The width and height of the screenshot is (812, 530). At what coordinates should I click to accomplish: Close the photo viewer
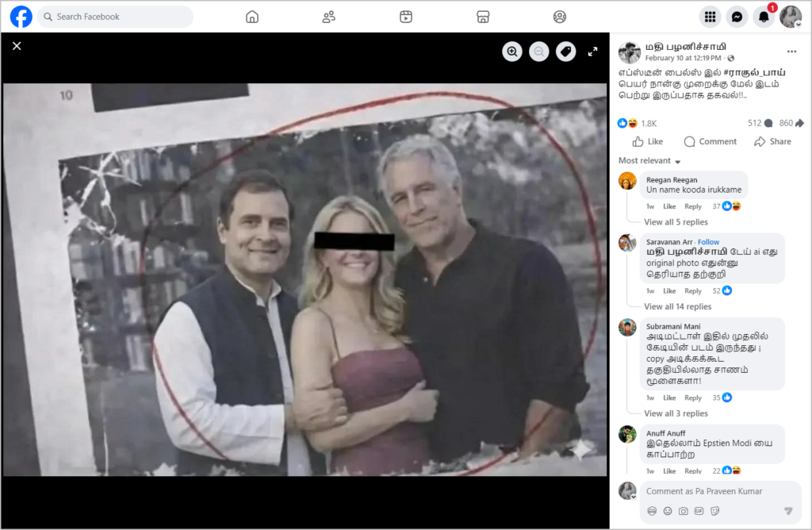pos(17,46)
